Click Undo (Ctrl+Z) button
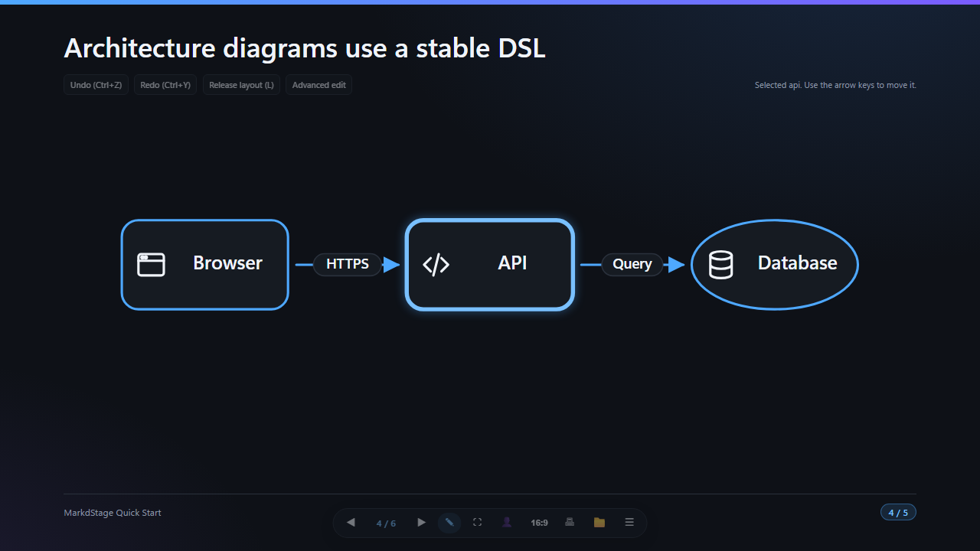The width and height of the screenshot is (980, 551). [96, 85]
